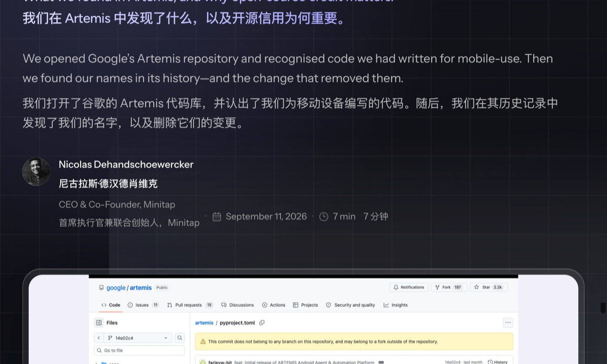
Task: Click the artemis breadcrumb link before pyproject.toml
Action: pyautogui.click(x=204, y=323)
